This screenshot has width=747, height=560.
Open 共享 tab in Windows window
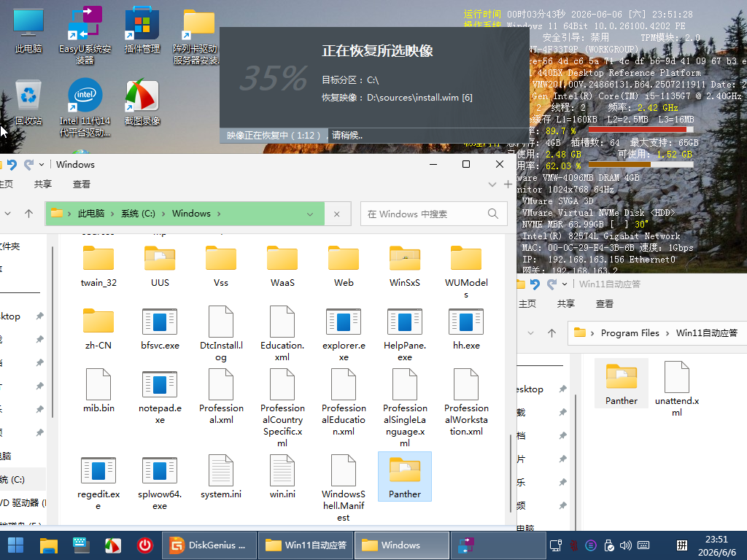[x=43, y=184]
